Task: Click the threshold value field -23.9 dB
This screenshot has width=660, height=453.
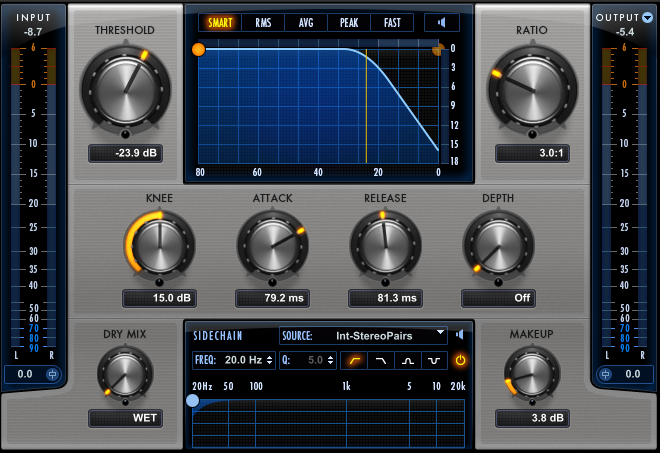Action: [125, 153]
